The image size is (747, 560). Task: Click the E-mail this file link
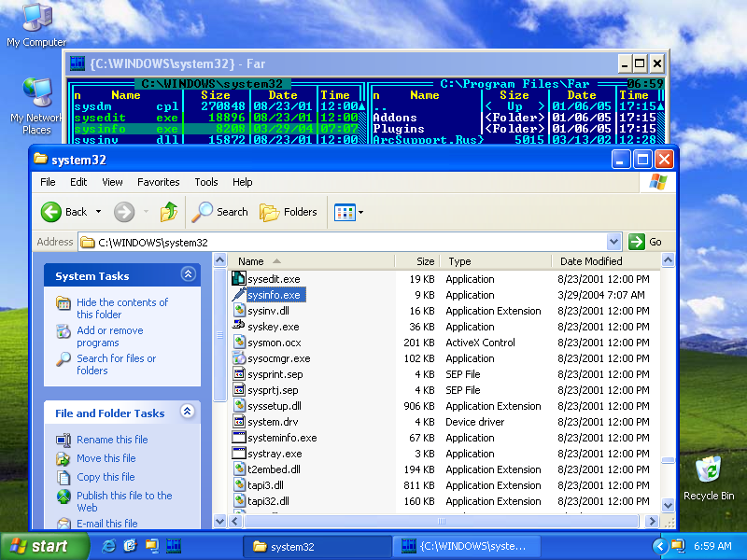click(107, 524)
